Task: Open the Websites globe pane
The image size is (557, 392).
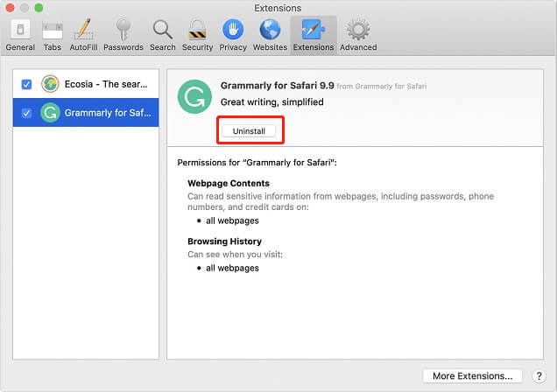Action: click(x=270, y=36)
